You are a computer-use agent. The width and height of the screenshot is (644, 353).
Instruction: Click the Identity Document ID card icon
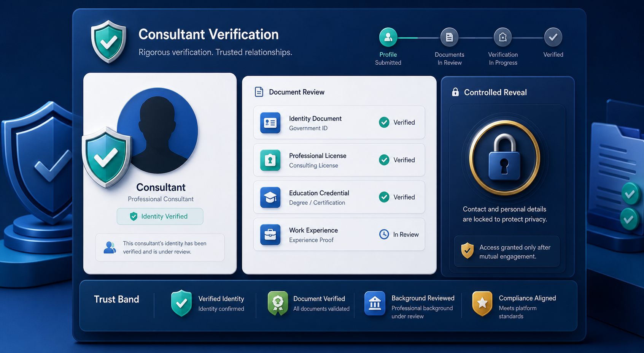(x=270, y=123)
